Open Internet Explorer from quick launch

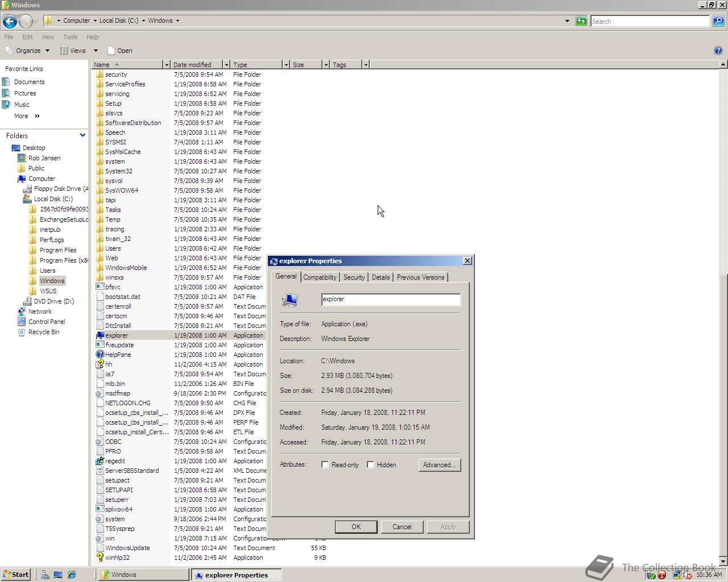pyautogui.click(x=72, y=575)
